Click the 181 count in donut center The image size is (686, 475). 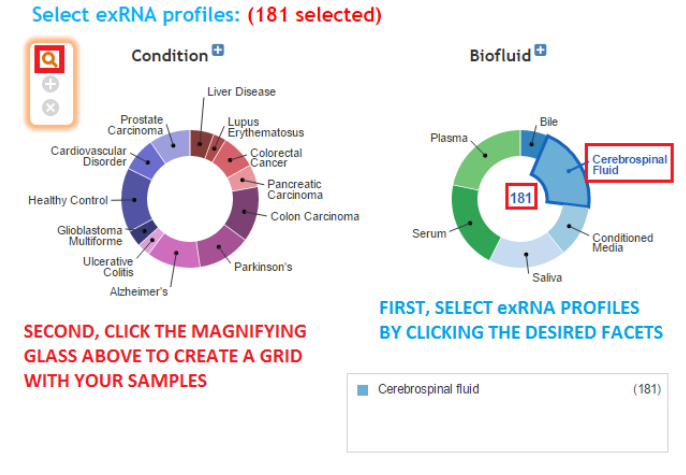coord(522,196)
